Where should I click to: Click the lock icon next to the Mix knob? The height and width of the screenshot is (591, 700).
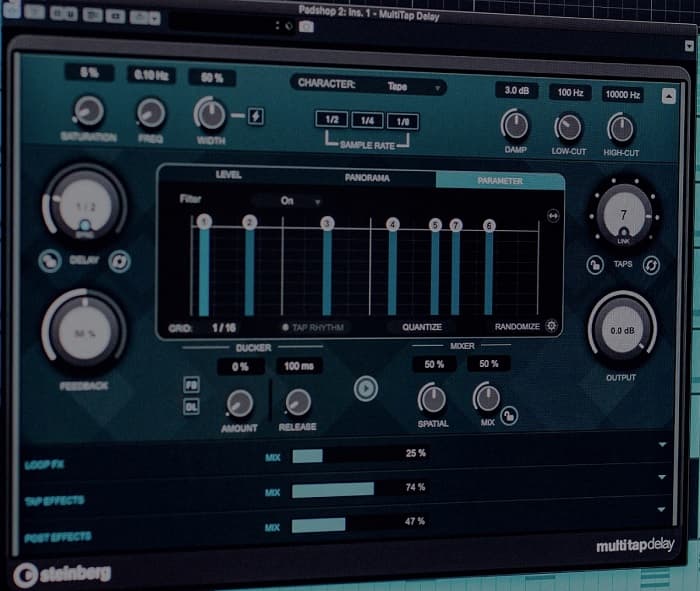(509, 416)
